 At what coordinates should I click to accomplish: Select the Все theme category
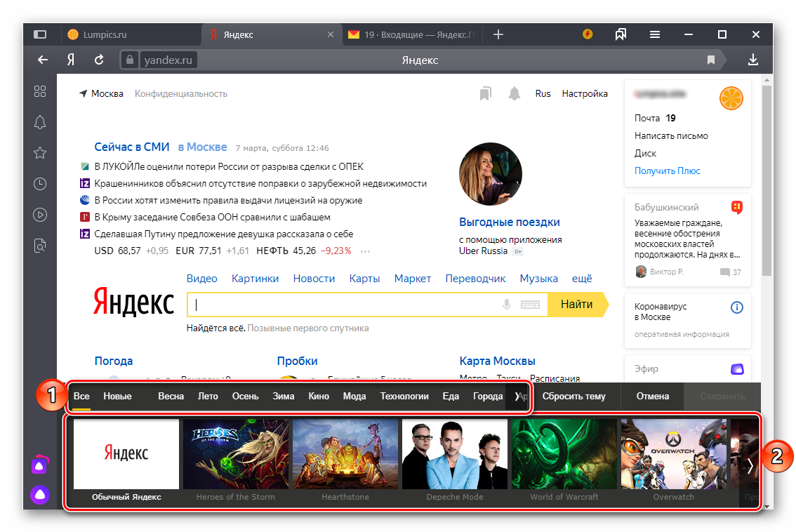coord(81,396)
